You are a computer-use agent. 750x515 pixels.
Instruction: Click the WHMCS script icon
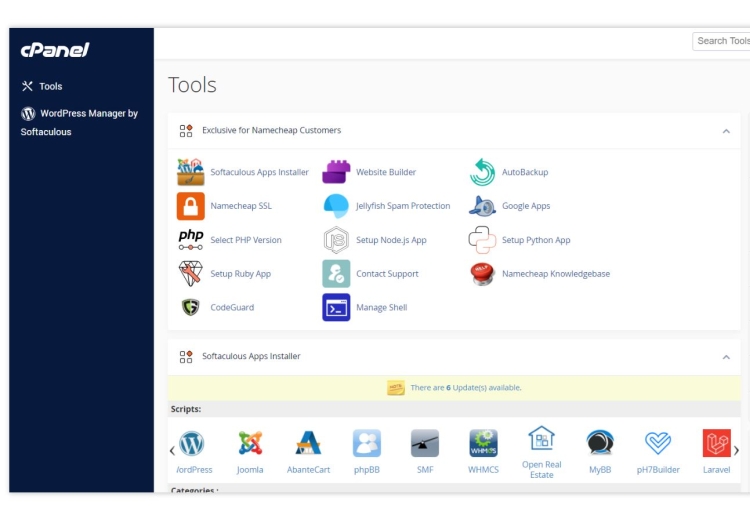pos(483,443)
